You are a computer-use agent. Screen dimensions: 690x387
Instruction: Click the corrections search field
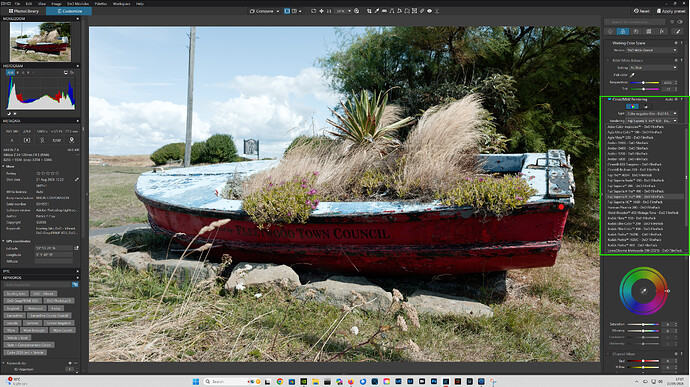click(x=635, y=22)
